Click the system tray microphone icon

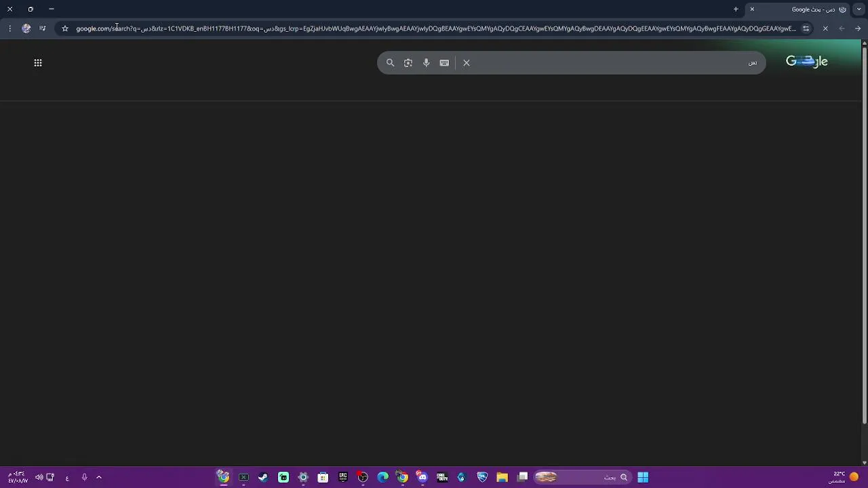tap(84, 477)
